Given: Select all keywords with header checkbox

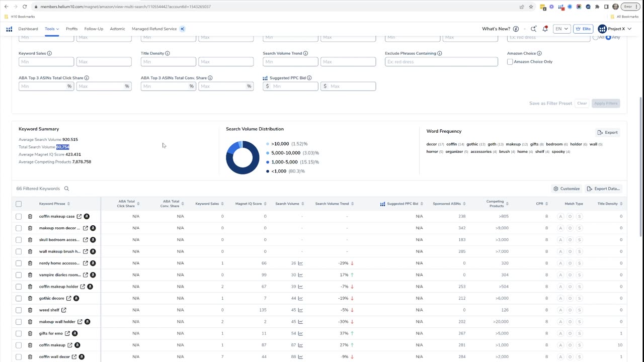Looking at the screenshot, I should tap(19, 204).
